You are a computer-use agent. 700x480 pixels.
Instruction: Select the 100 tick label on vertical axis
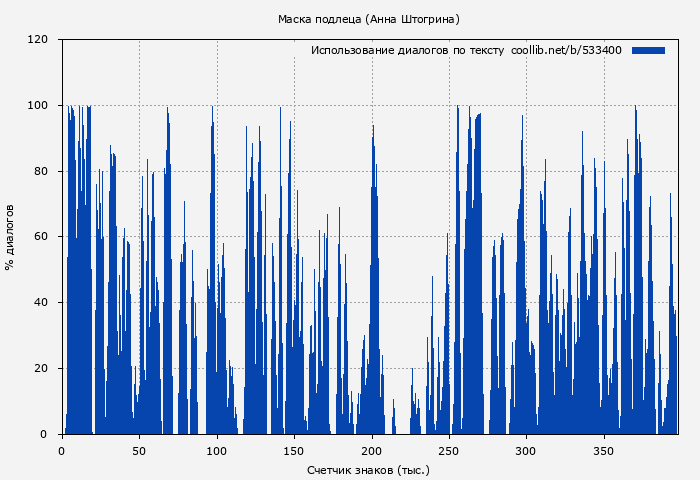coord(38,106)
